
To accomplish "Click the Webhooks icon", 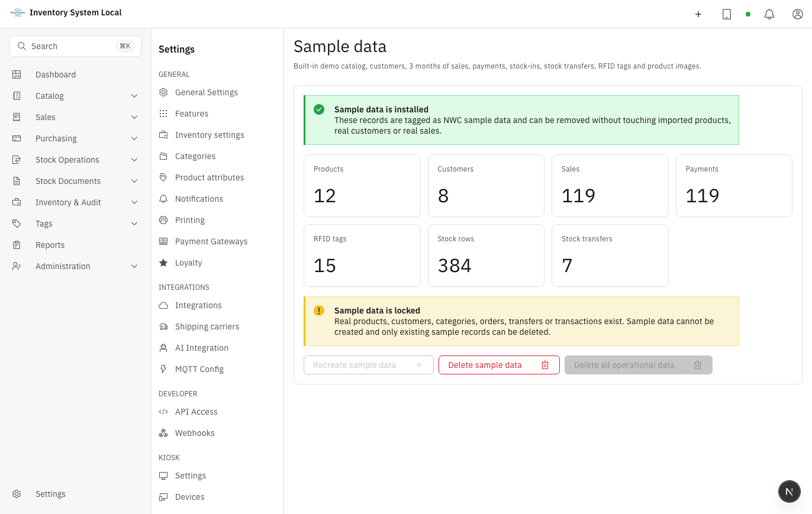I will pyautogui.click(x=163, y=433).
